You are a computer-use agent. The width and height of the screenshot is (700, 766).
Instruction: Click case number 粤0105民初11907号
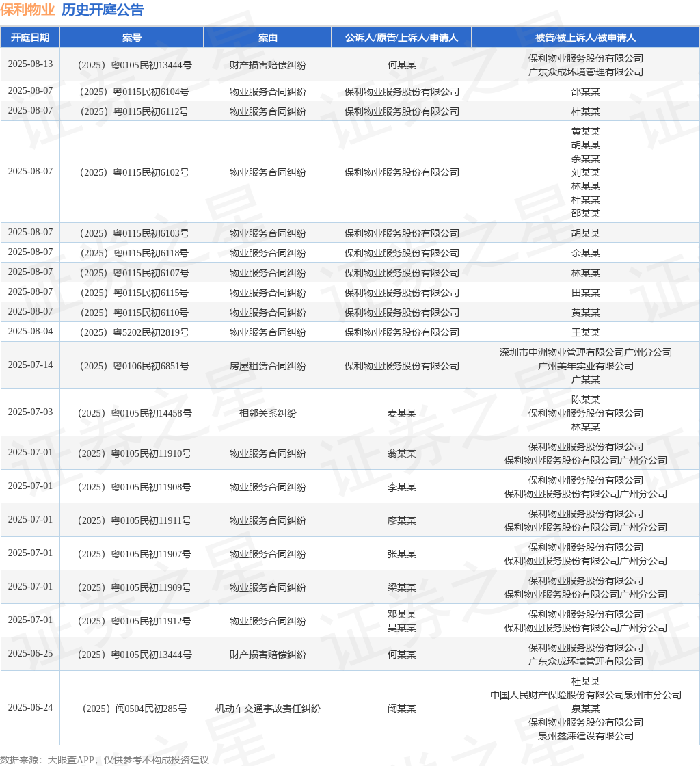[135, 555]
